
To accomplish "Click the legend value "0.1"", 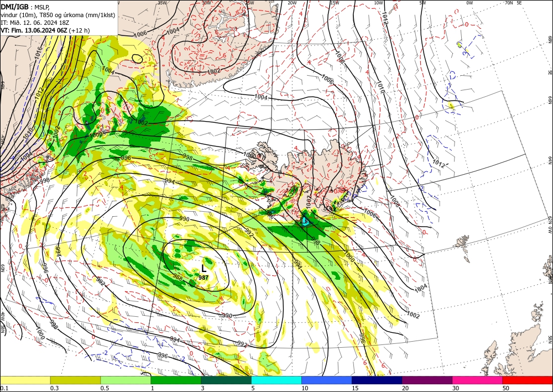I will (x=4, y=388).
